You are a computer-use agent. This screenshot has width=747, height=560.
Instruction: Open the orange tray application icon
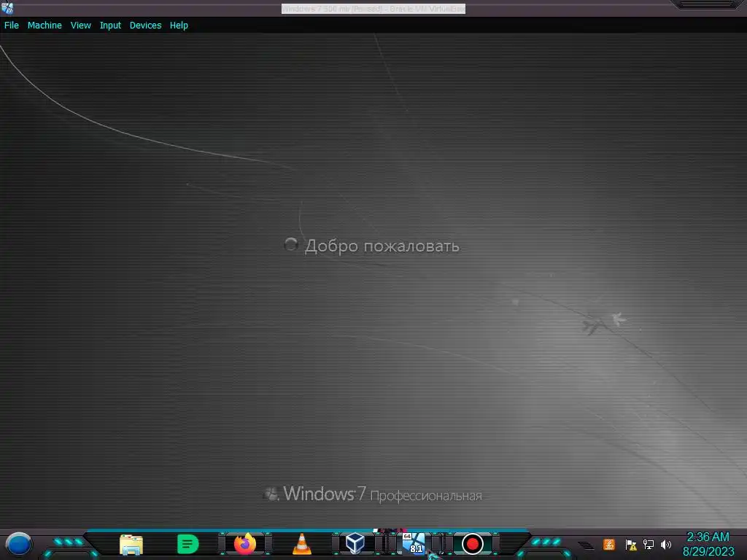click(609, 544)
